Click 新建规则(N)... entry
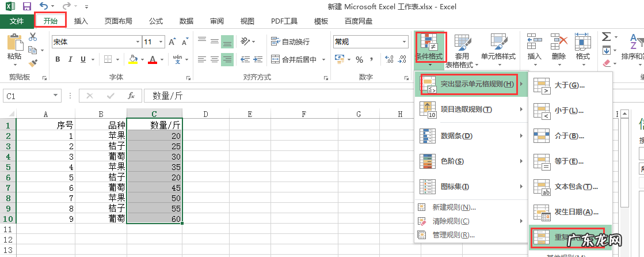Image resolution: width=644 pixels, height=257 pixels. pyautogui.click(x=471, y=207)
